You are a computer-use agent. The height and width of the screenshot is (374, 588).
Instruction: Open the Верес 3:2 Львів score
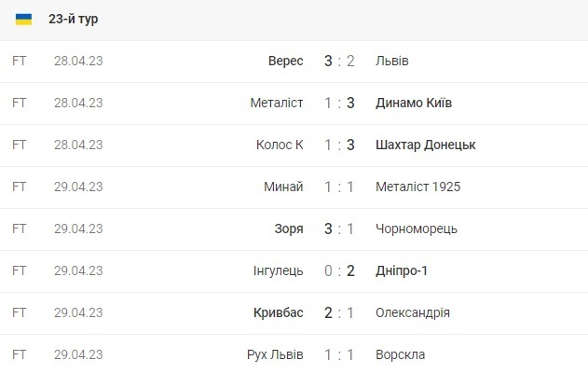pos(340,61)
